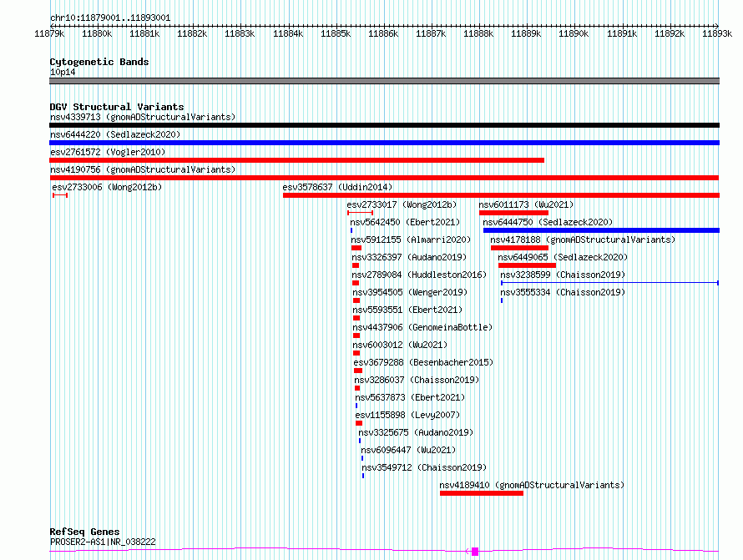The height and width of the screenshot is (560, 743).
Task: Click the 10p14 cytogenetic band bar
Action: [384, 81]
